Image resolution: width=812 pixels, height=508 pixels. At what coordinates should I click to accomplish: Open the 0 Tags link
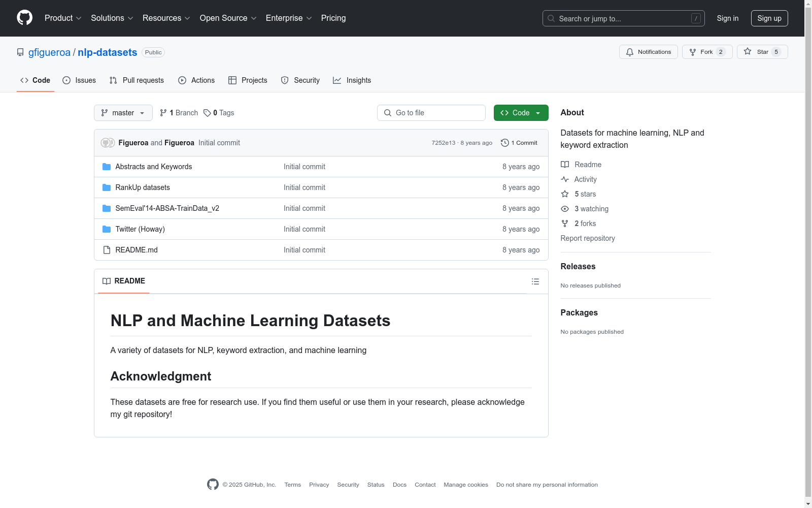coord(219,113)
